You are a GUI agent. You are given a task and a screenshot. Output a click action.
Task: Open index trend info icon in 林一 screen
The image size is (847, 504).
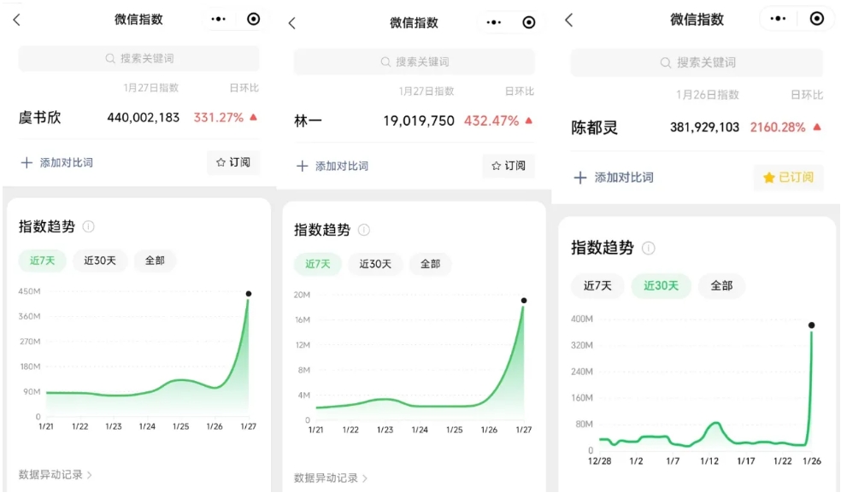coord(364,230)
